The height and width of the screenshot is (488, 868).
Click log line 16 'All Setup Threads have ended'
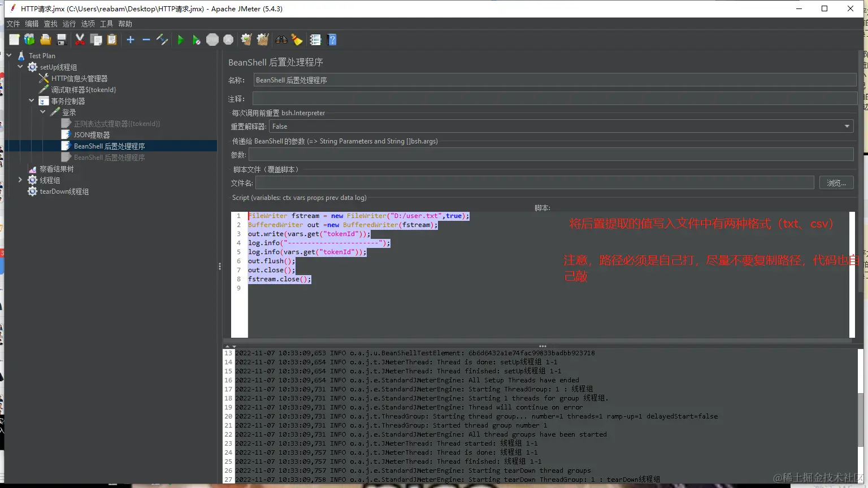pyautogui.click(x=407, y=380)
